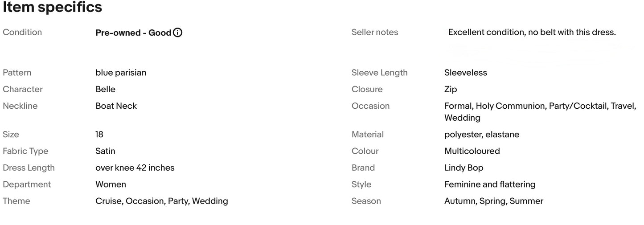Click the Women department value
Viewport: 644px width, 225px height.
pyautogui.click(x=111, y=184)
